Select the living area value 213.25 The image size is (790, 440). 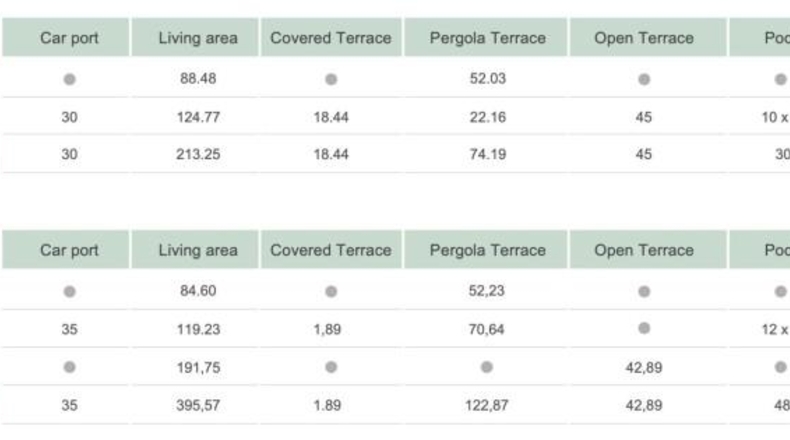tap(198, 154)
